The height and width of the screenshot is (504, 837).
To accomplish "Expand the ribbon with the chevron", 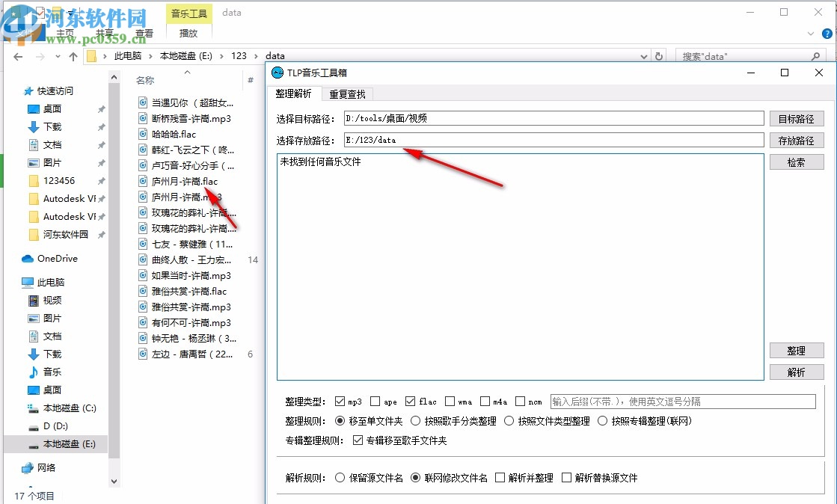I will point(809,33).
